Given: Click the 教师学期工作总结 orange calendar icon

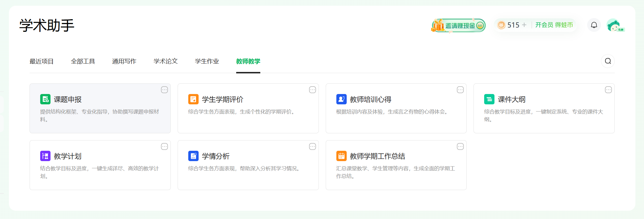Looking at the screenshot, I should click(342, 156).
